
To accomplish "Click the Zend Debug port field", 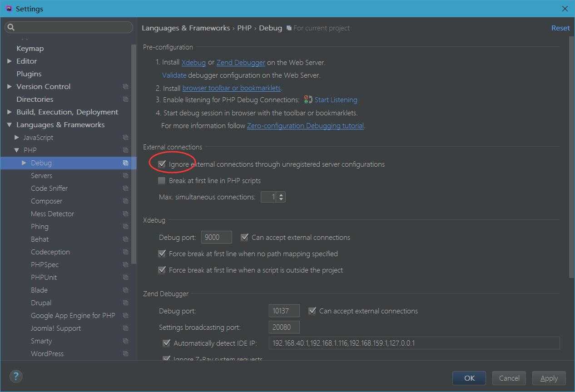I will point(284,311).
